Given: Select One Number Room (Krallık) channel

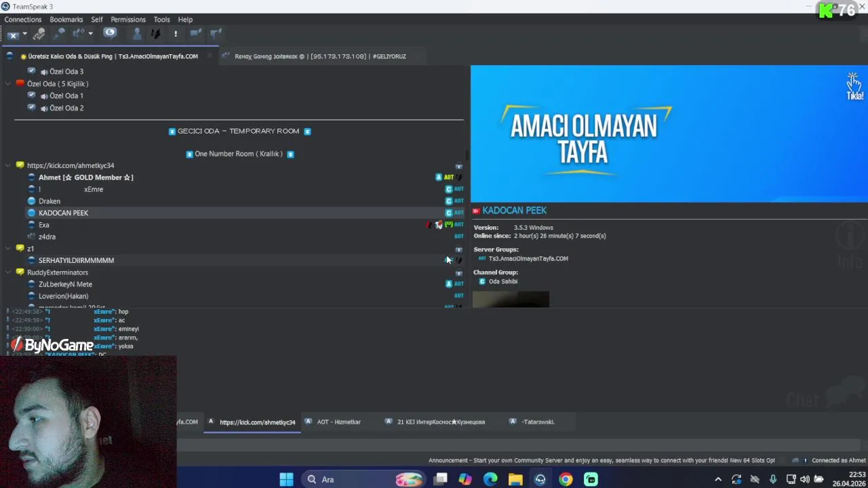Looking at the screenshot, I should tap(239, 154).
